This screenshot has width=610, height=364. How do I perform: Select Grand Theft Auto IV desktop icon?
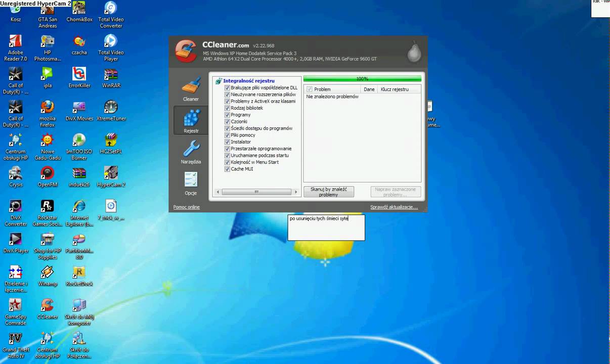(16, 345)
